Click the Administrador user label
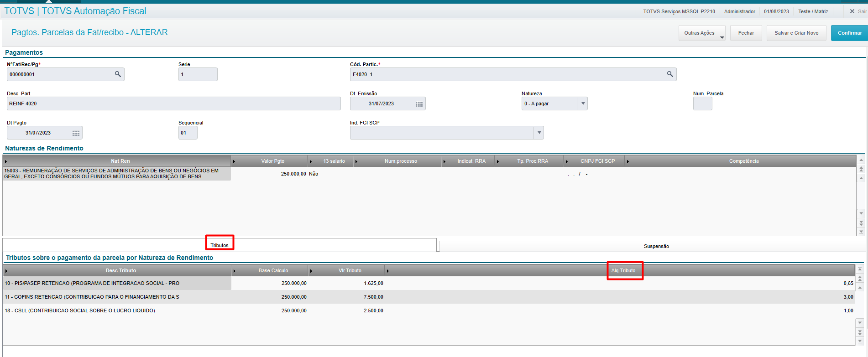 coord(739,11)
